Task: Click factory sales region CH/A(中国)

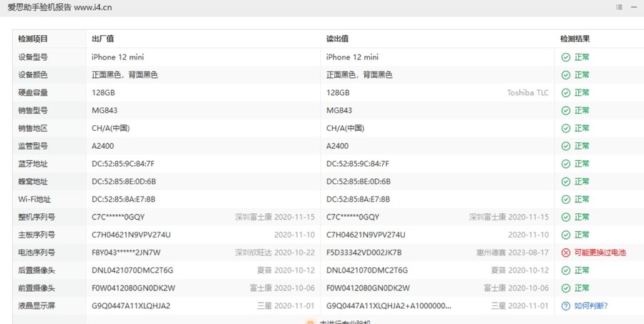Action: [110, 128]
